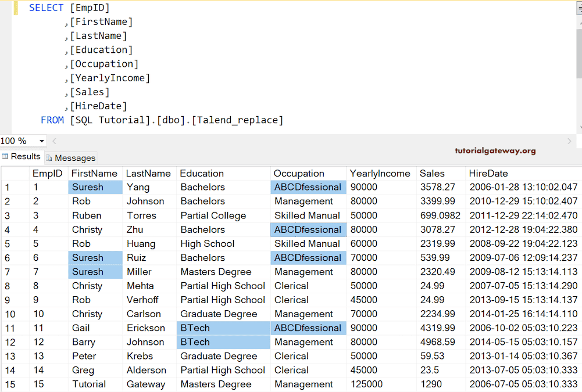Switch to the Results tab

click(x=22, y=156)
